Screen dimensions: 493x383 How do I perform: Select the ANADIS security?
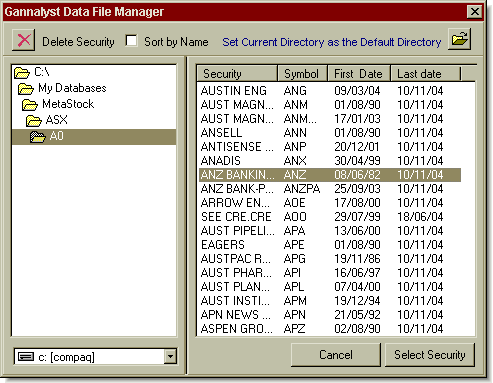coord(330,161)
